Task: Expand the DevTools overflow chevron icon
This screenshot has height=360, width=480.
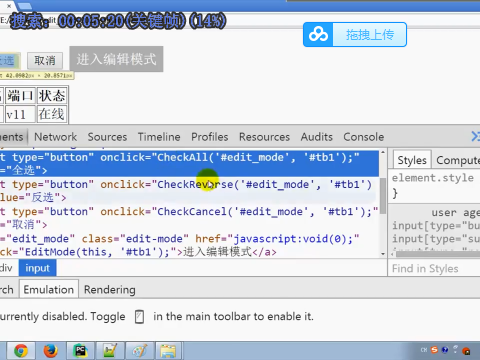Action: 475,136
